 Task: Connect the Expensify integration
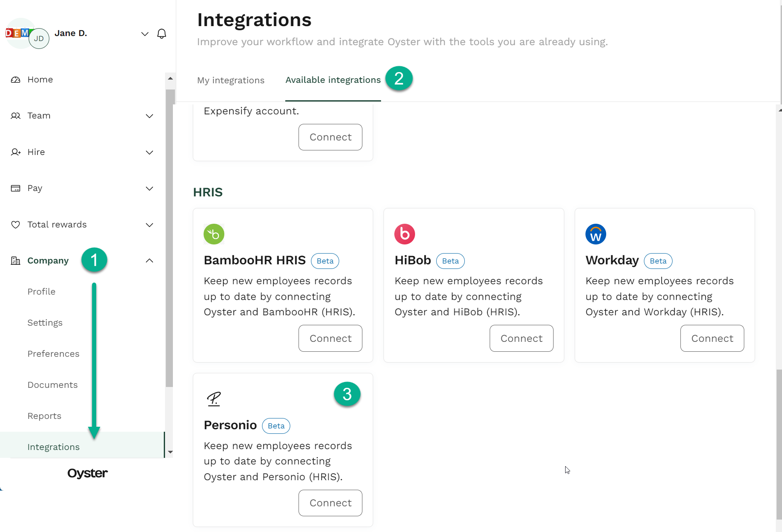[330, 137]
